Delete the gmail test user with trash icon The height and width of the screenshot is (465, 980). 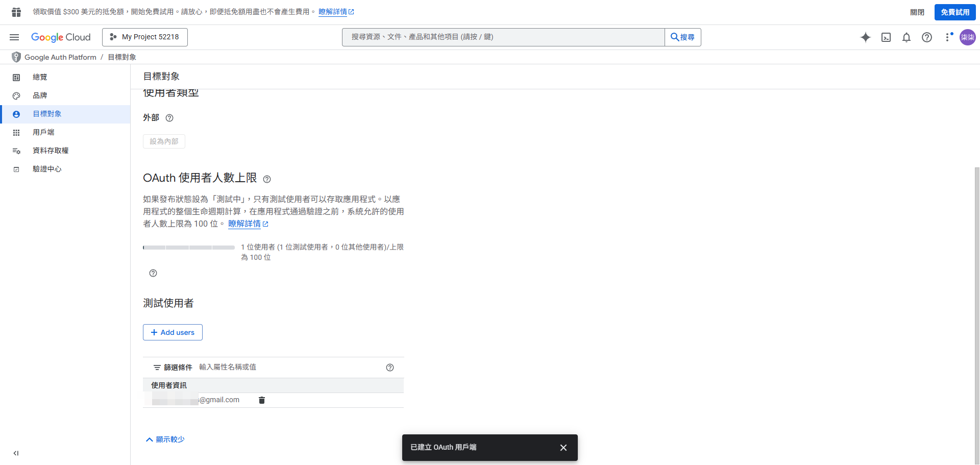(262, 400)
